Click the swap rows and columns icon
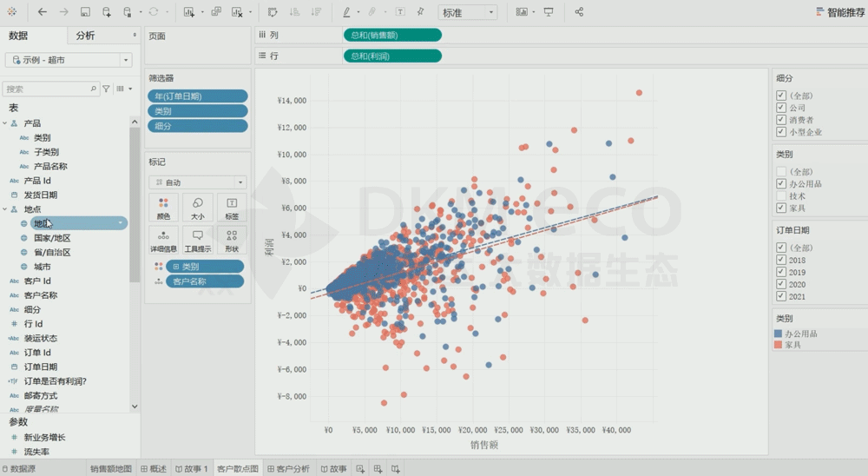The width and height of the screenshot is (868, 476). click(273, 12)
